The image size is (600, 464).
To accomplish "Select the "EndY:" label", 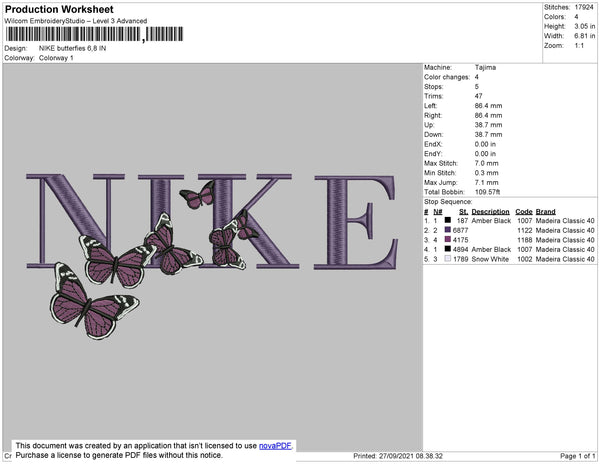I will [433, 154].
